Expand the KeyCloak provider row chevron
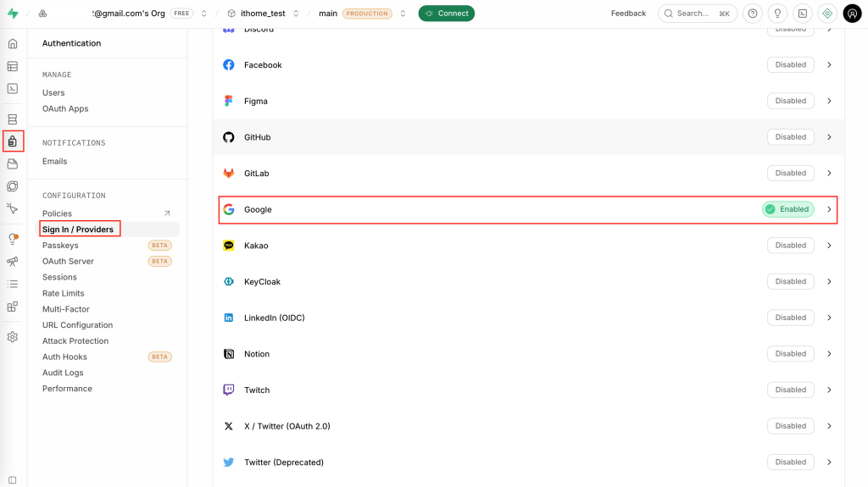Viewport: 868px width, 487px height. click(x=829, y=281)
